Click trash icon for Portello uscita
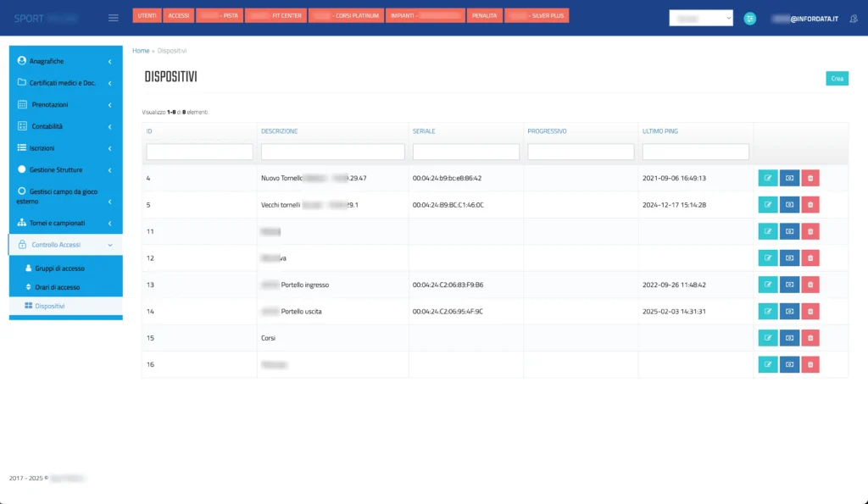 [810, 312]
